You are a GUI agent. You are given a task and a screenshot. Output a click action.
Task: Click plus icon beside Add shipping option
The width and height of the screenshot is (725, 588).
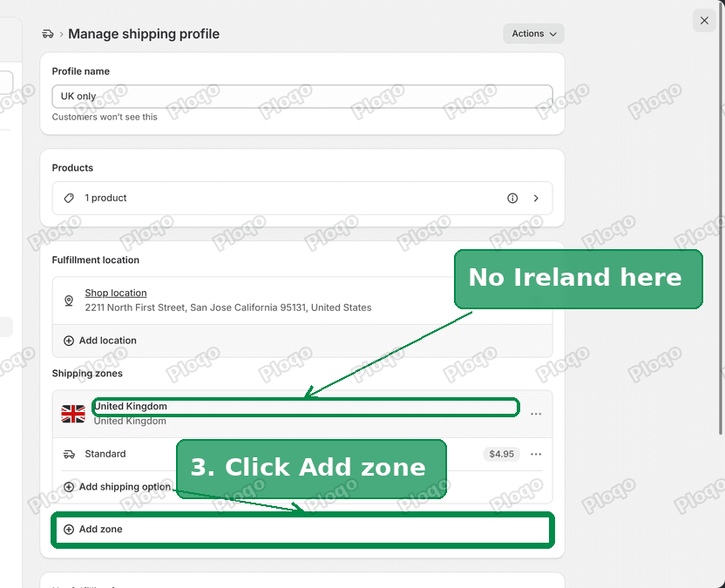[x=69, y=487]
